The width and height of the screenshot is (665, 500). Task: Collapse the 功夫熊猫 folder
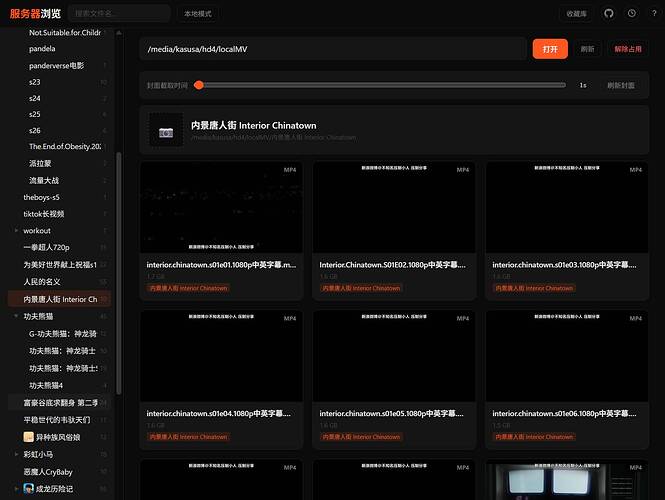(x=16, y=316)
